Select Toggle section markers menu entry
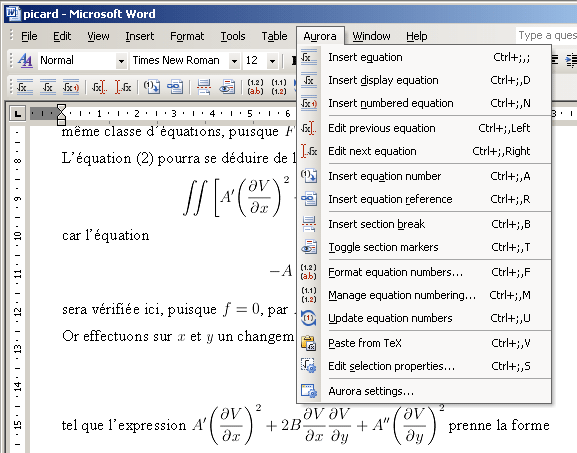The height and width of the screenshot is (453, 577). (424, 247)
